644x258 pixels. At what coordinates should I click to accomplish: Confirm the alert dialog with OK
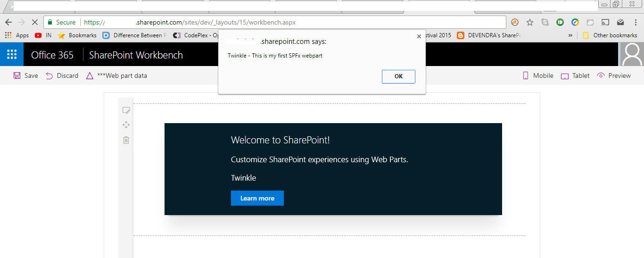coord(398,76)
